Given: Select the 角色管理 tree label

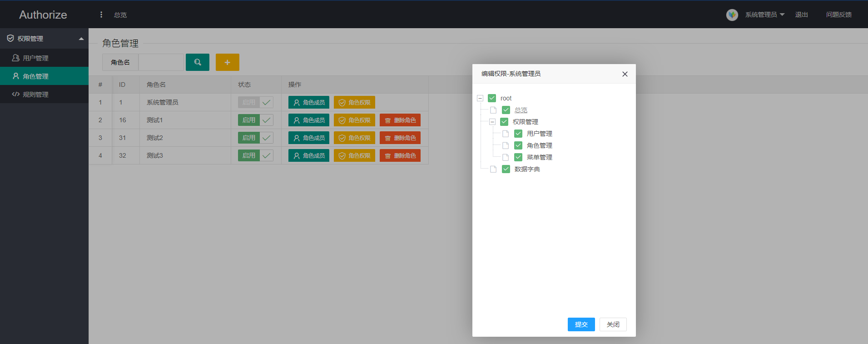Looking at the screenshot, I should pyautogui.click(x=540, y=145).
